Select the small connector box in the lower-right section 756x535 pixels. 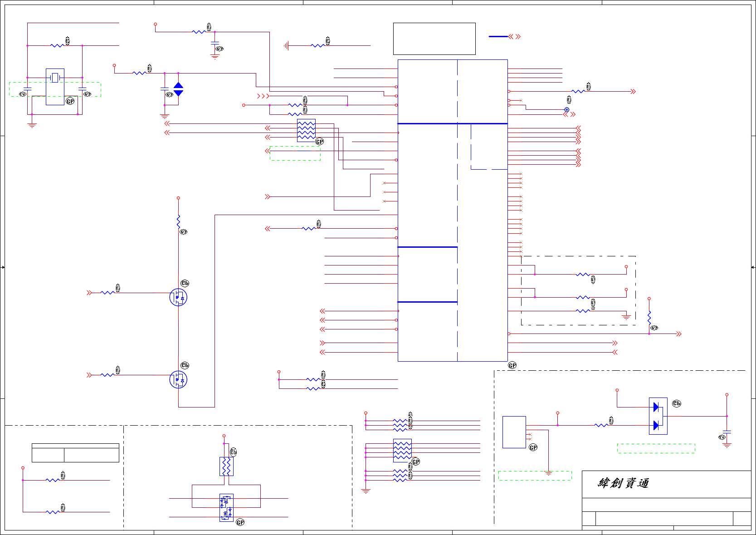click(514, 432)
